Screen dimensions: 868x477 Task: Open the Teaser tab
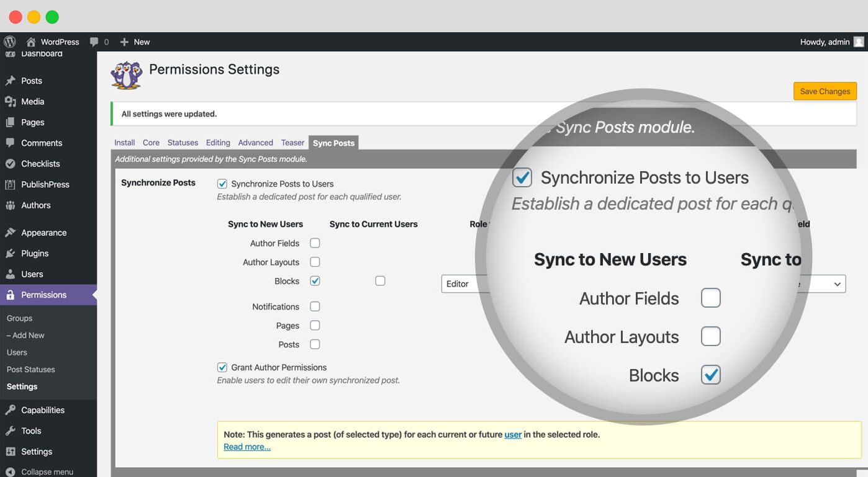292,143
